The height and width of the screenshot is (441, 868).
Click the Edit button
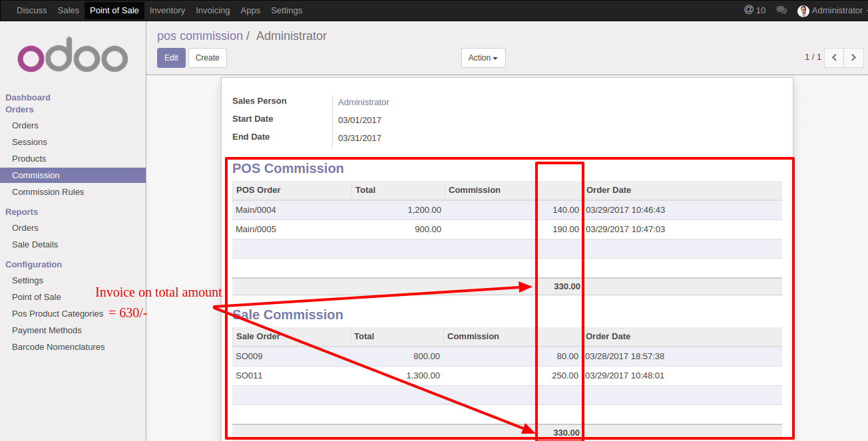point(171,58)
